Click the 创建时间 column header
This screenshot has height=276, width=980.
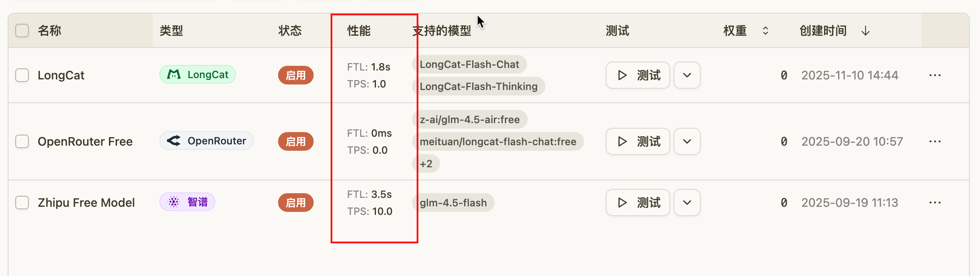823,31
